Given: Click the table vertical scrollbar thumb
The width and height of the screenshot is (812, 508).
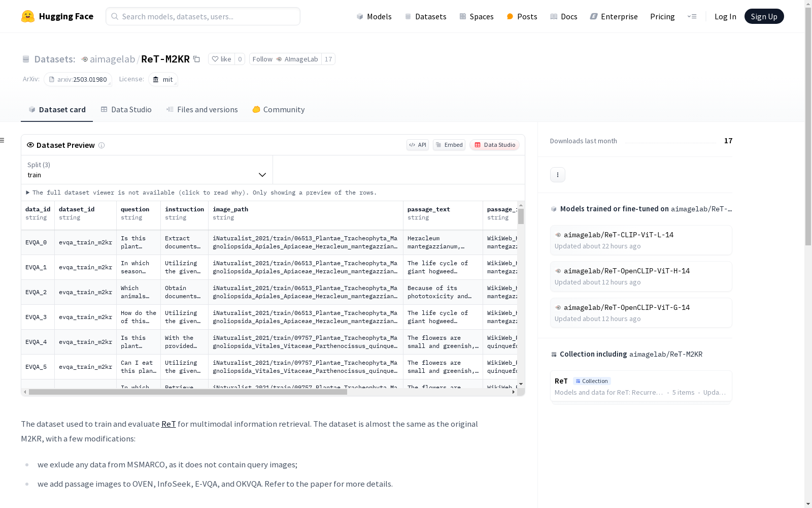Looking at the screenshot, I should (x=521, y=216).
